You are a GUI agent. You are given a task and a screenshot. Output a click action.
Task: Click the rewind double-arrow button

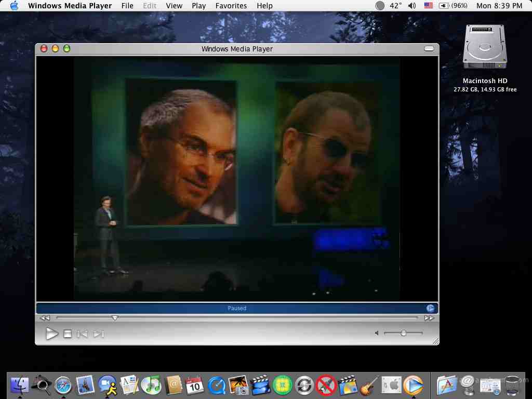45,318
